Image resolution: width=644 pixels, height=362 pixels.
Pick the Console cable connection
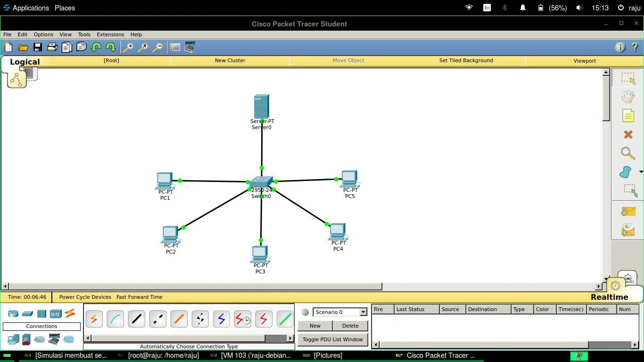coord(115,319)
